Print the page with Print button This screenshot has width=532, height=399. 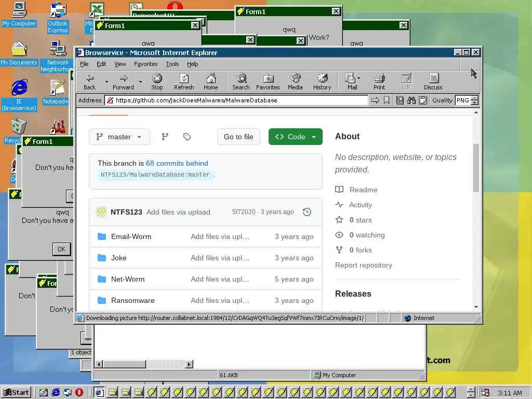(379, 82)
